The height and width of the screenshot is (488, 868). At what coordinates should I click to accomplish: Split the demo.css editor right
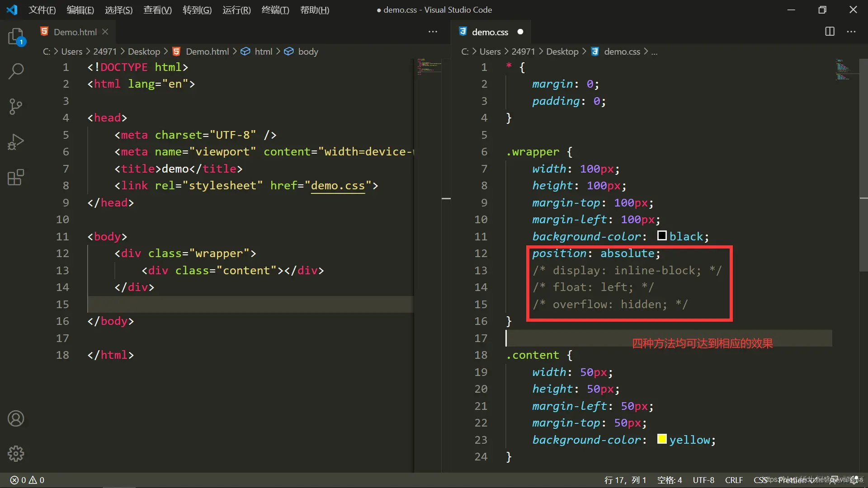pos(830,32)
